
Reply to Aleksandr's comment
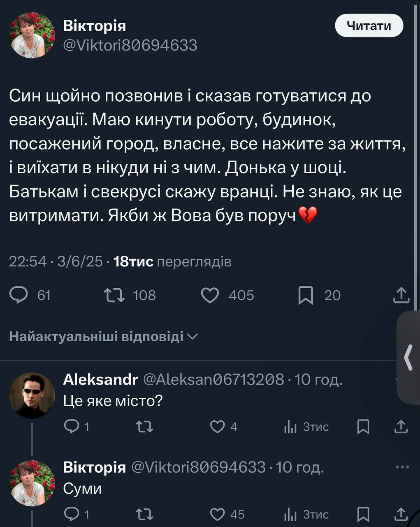coord(72,427)
